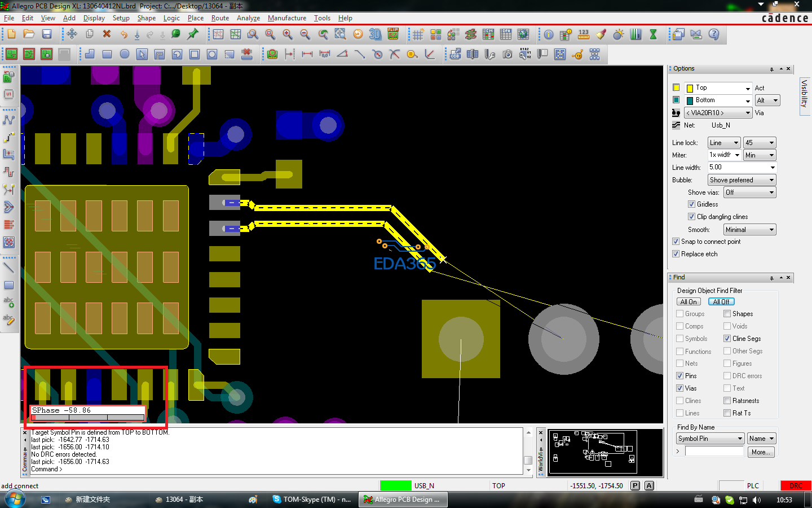Click the camera snapshot icon
This screenshot has width=812, height=508.
click(507, 54)
